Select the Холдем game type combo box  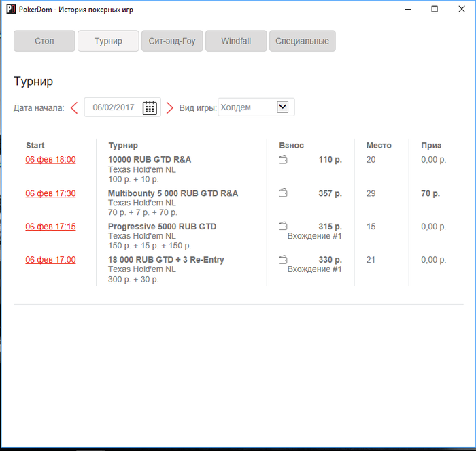point(256,107)
